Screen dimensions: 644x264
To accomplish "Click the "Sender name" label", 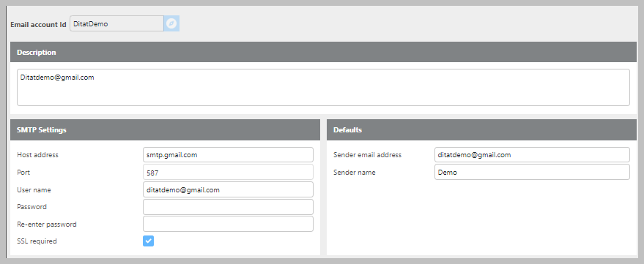I will click(355, 173).
